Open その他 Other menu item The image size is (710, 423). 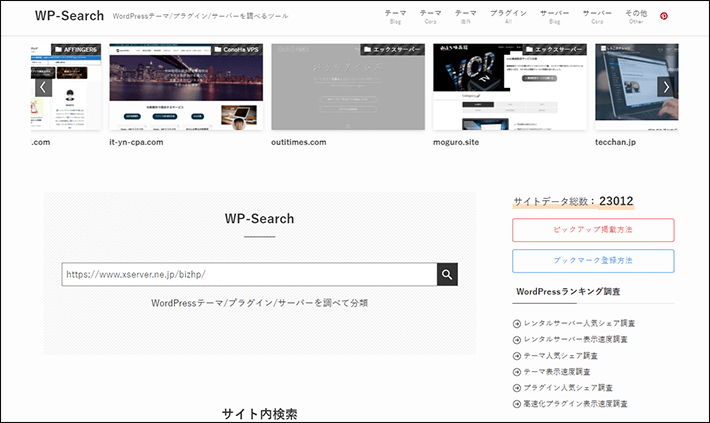click(x=636, y=17)
